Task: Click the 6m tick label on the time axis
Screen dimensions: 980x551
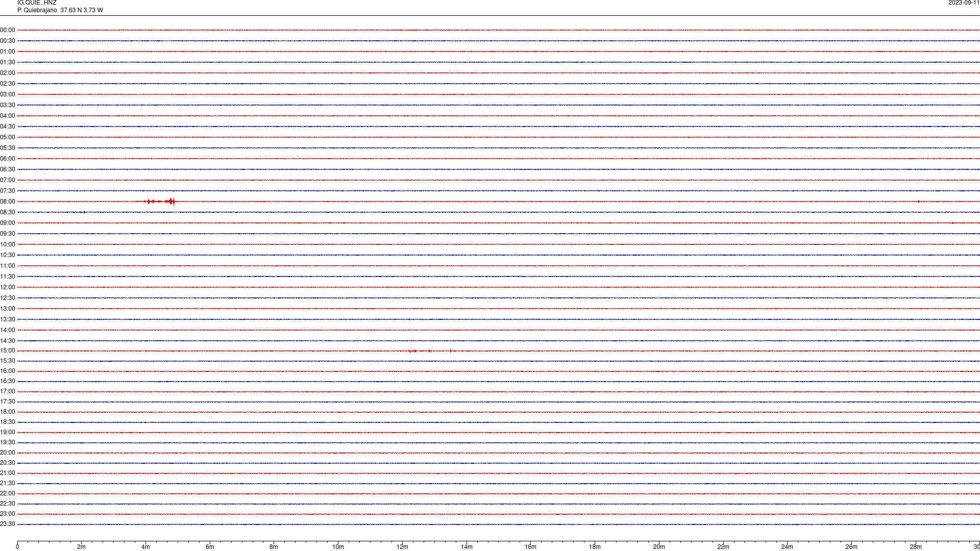Action: tap(210, 547)
